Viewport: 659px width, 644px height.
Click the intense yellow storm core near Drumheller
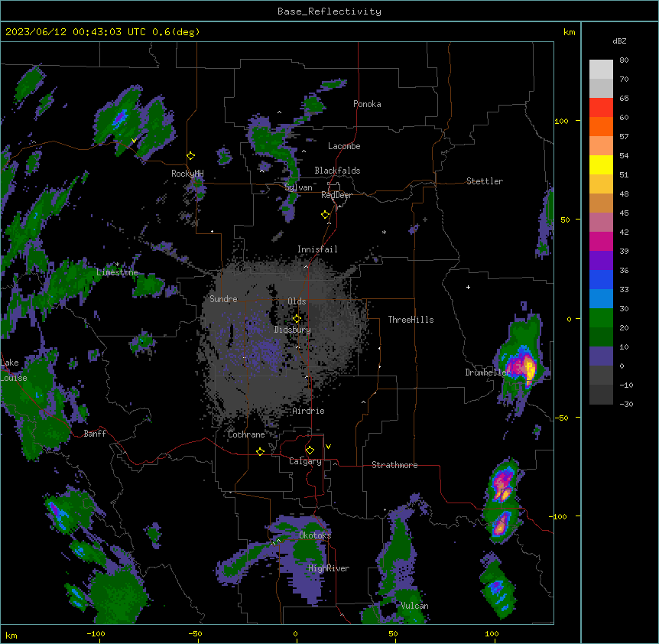click(530, 370)
